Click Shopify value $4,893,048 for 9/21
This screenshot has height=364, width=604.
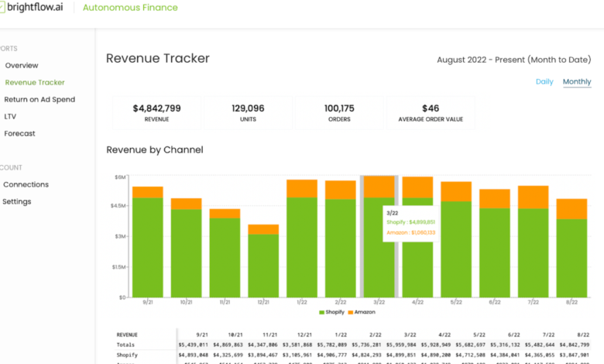click(193, 355)
